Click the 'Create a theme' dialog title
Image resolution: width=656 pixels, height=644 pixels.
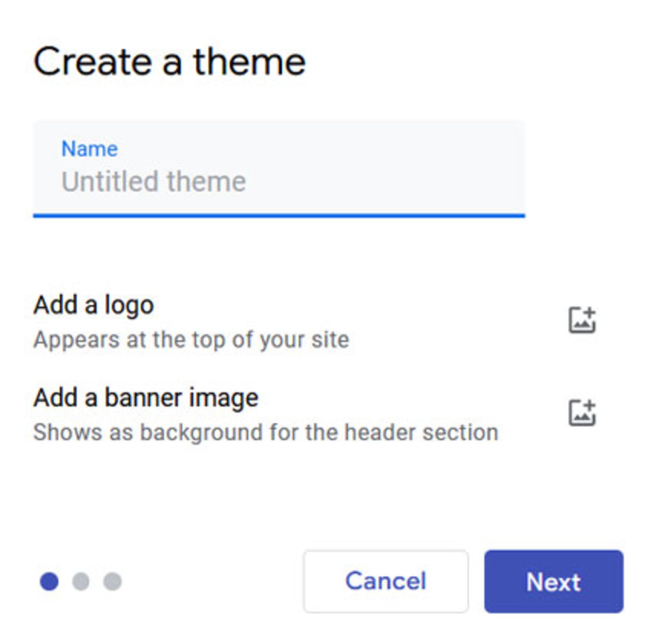tap(169, 62)
